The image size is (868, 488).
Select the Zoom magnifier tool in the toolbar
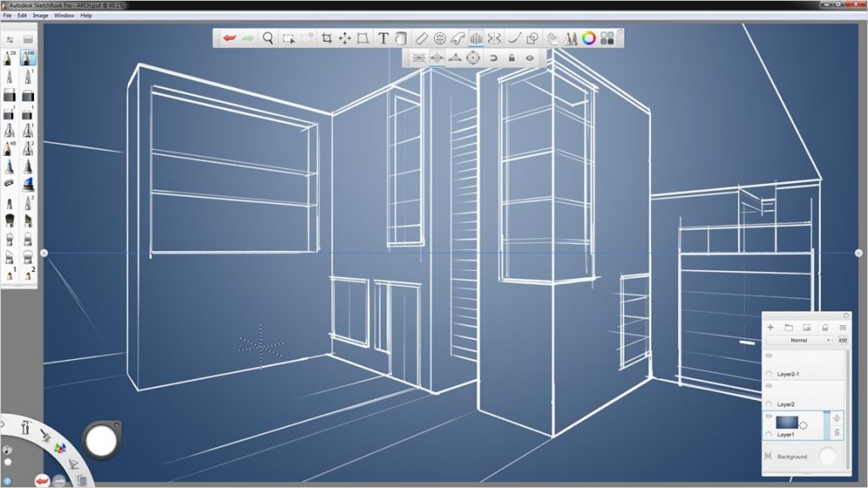point(267,38)
